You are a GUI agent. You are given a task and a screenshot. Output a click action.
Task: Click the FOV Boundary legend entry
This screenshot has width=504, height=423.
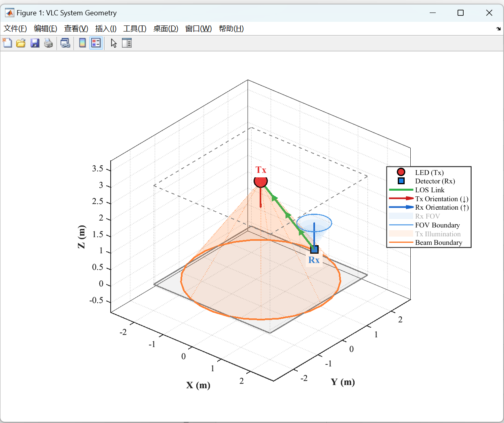[437, 225]
